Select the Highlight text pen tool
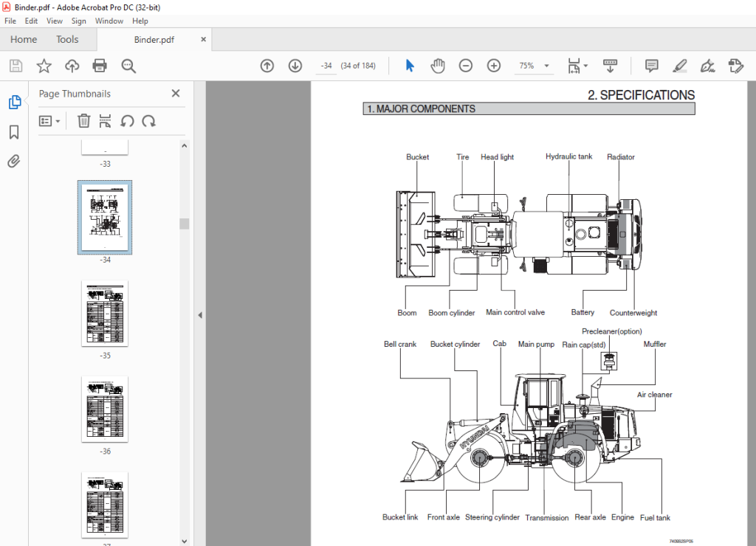Viewport: 756px width, 546px height. [x=679, y=66]
